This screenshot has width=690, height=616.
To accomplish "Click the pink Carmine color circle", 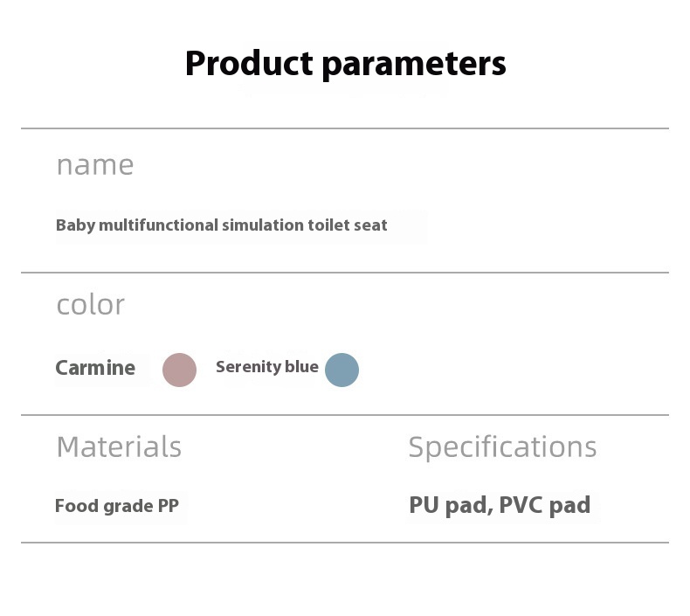I will tap(179, 370).
